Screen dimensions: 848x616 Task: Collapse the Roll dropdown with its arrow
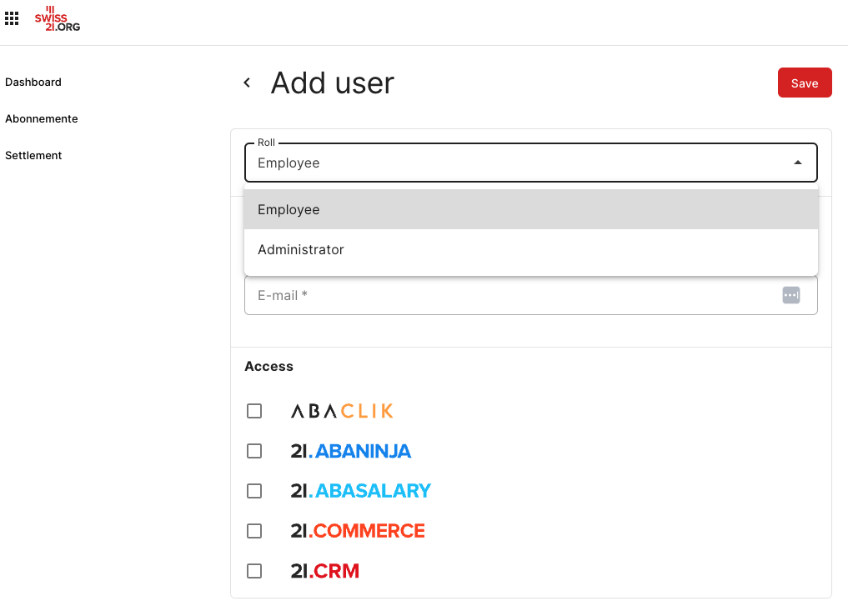(797, 163)
